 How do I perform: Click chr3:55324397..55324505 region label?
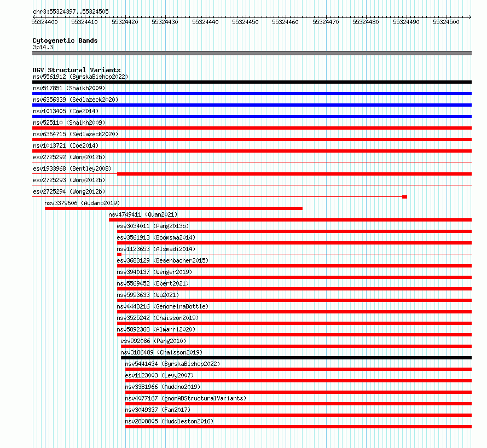pyautogui.click(x=71, y=12)
